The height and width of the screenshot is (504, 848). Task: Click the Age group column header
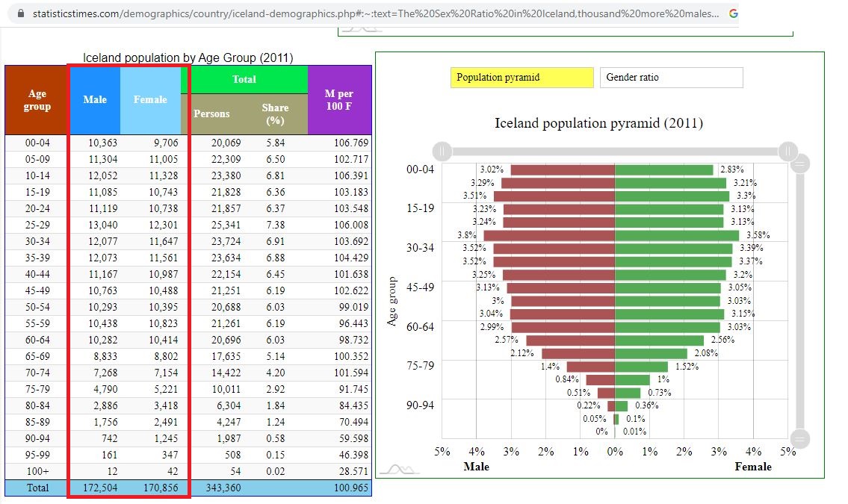pos(37,100)
